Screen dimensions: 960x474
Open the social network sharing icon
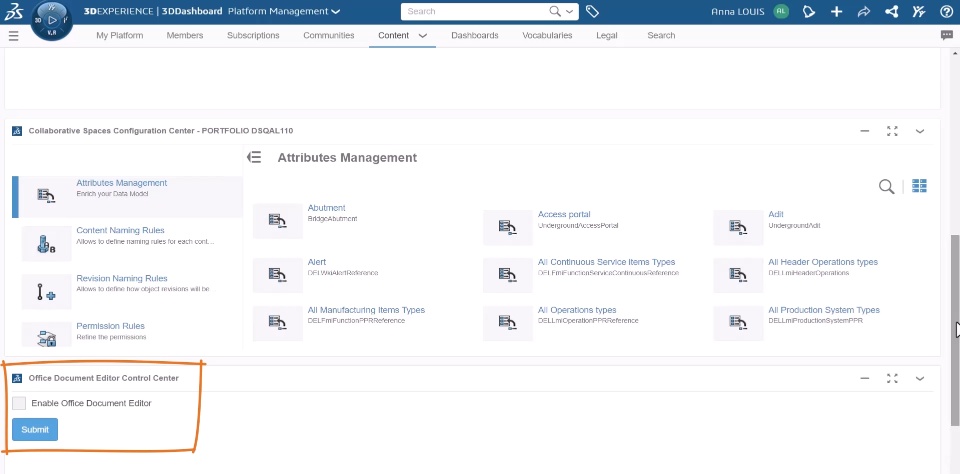coord(891,11)
